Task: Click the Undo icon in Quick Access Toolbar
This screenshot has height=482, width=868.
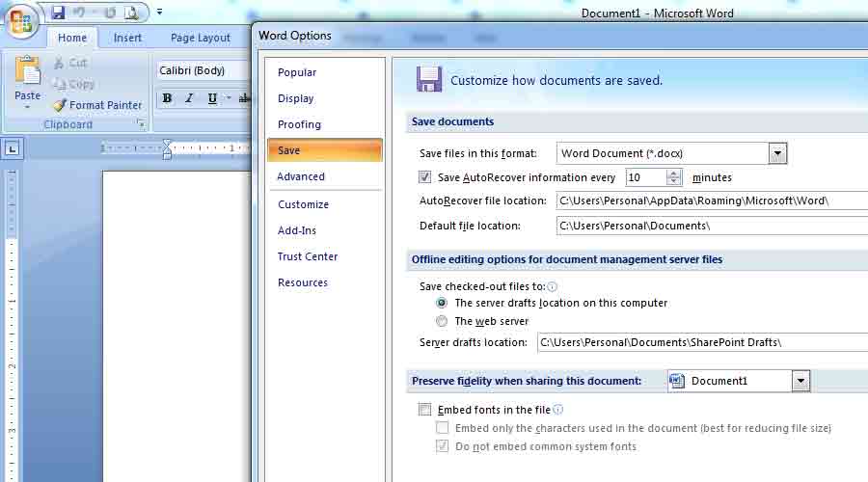Action: [79, 13]
